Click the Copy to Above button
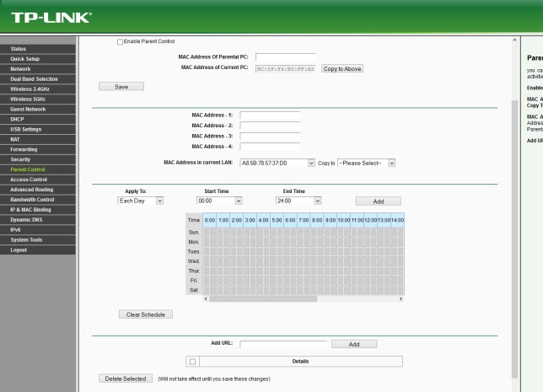 pyautogui.click(x=342, y=68)
